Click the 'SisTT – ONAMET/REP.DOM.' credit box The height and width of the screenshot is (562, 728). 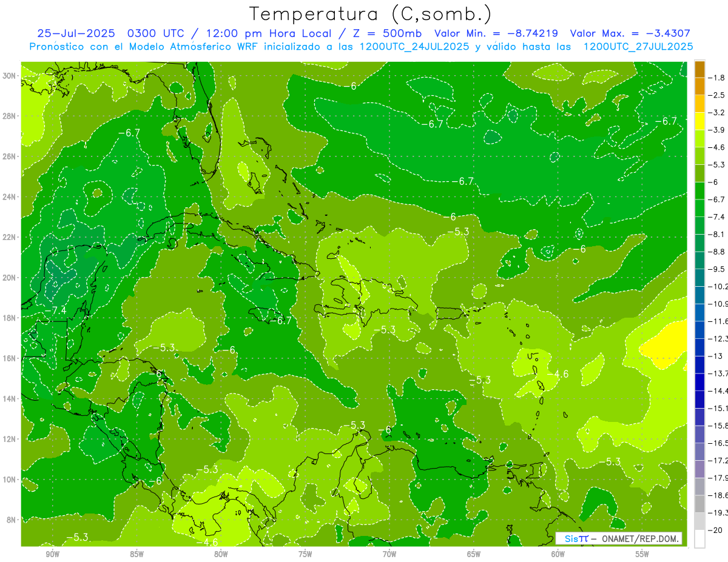[x=618, y=538]
